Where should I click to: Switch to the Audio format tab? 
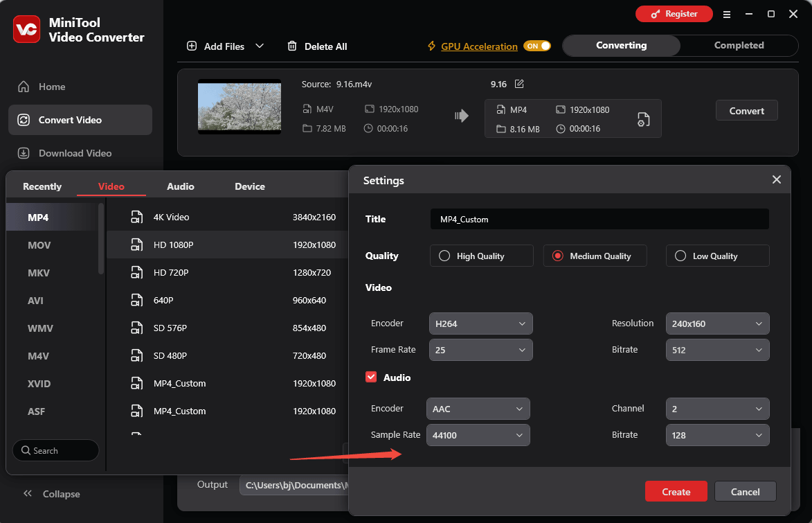pos(180,186)
